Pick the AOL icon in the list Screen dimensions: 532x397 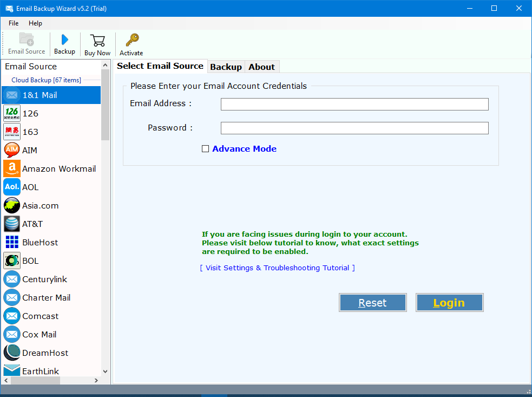[x=12, y=187]
